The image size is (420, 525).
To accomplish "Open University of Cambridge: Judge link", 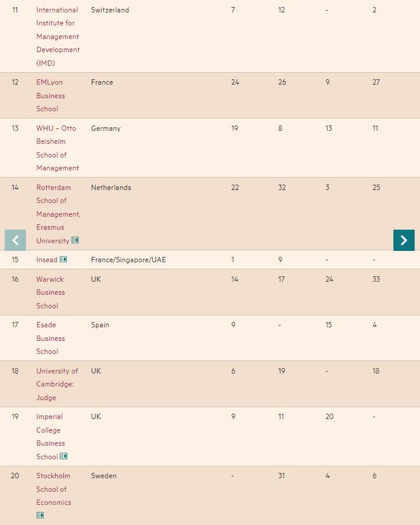I will click(57, 384).
